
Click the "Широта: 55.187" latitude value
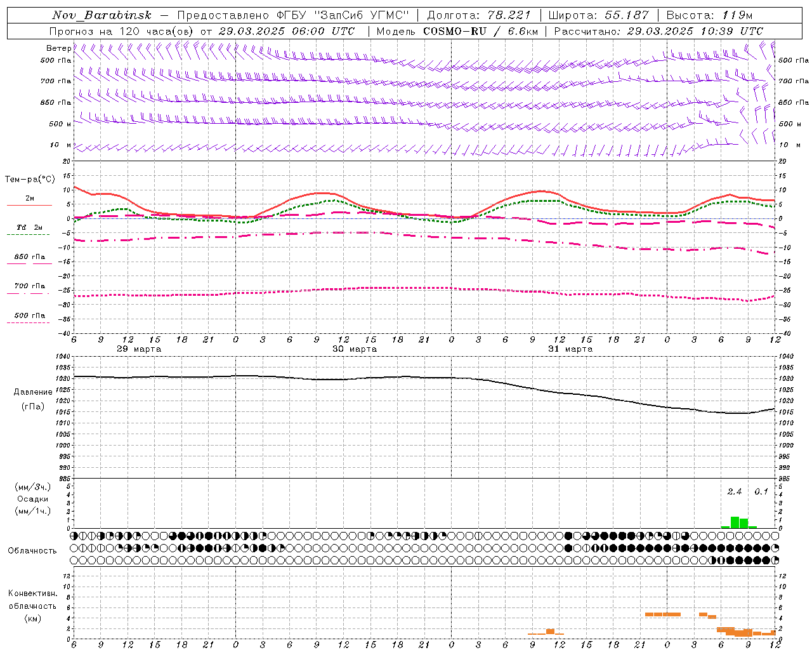[x=598, y=15]
